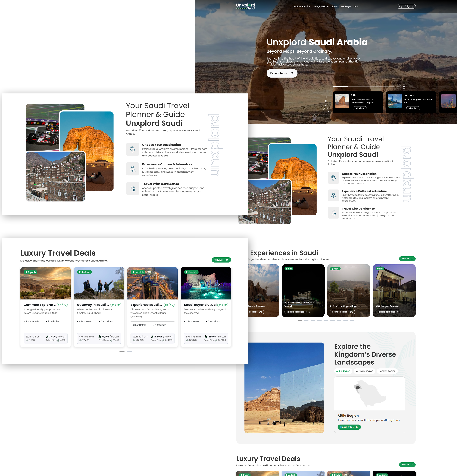Image resolution: width=459 pixels, height=476 pixels.
Task: Click the left-panel Experience Culture & Adventure icon
Action: [x=133, y=169]
